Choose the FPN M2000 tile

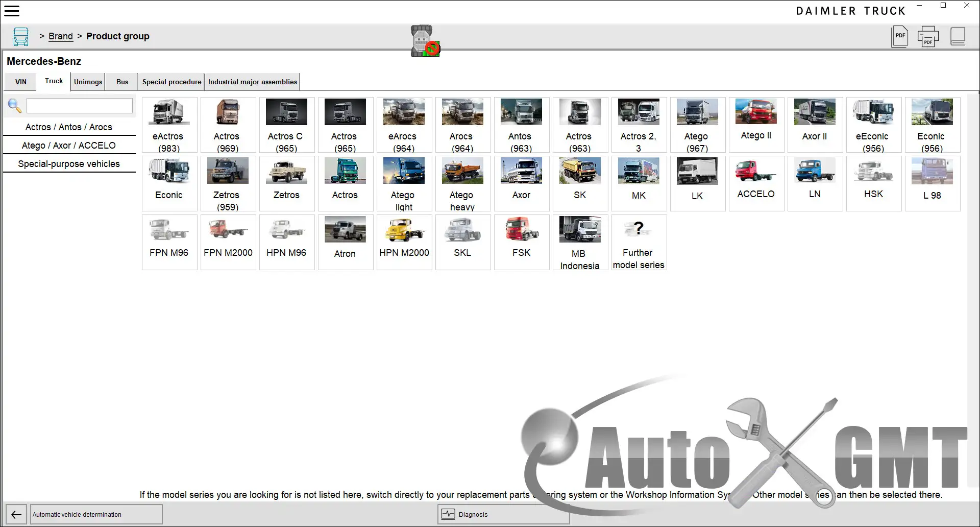click(x=228, y=243)
